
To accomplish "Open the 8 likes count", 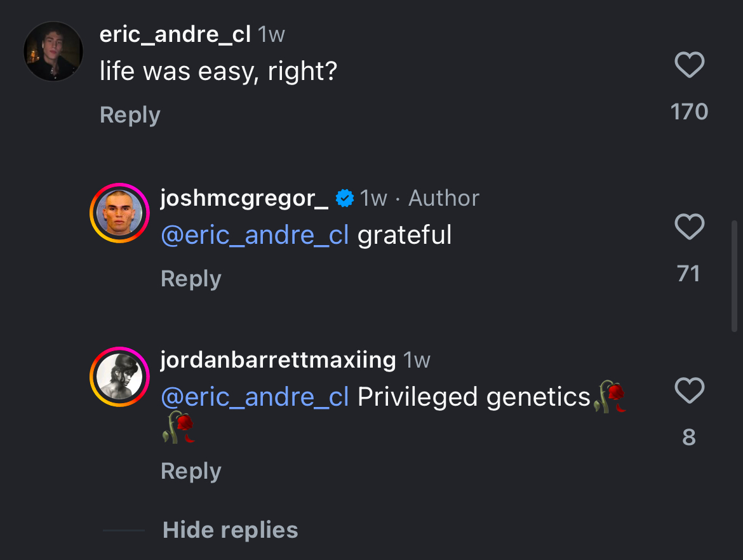I will (689, 437).
